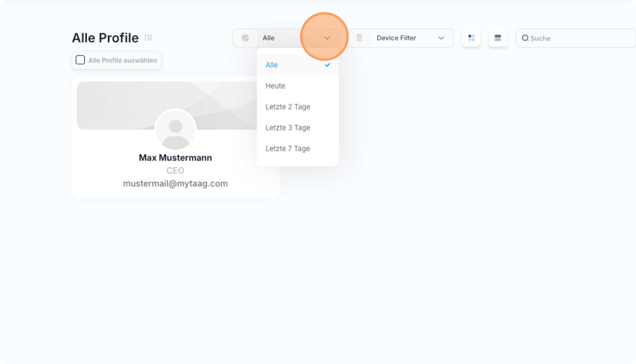Collapse the date filter via its chevron
Viewport: 636px width, 364px height.
[327, 38]
